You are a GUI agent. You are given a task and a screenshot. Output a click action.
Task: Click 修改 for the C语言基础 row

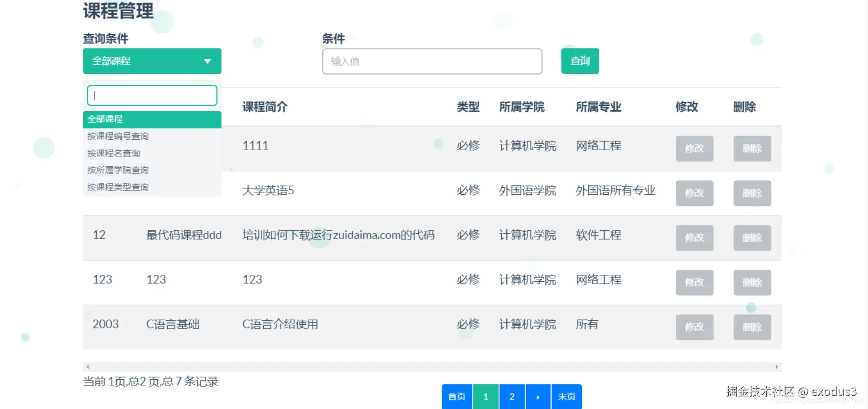click(x=694, y=327)
